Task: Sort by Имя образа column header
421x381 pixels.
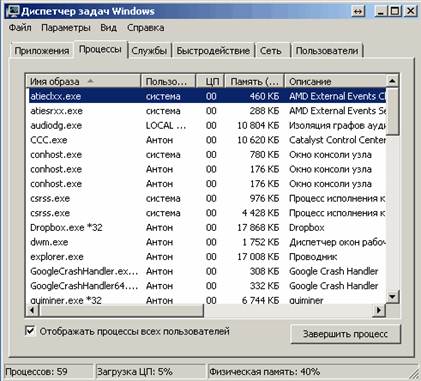Action: 83,81
